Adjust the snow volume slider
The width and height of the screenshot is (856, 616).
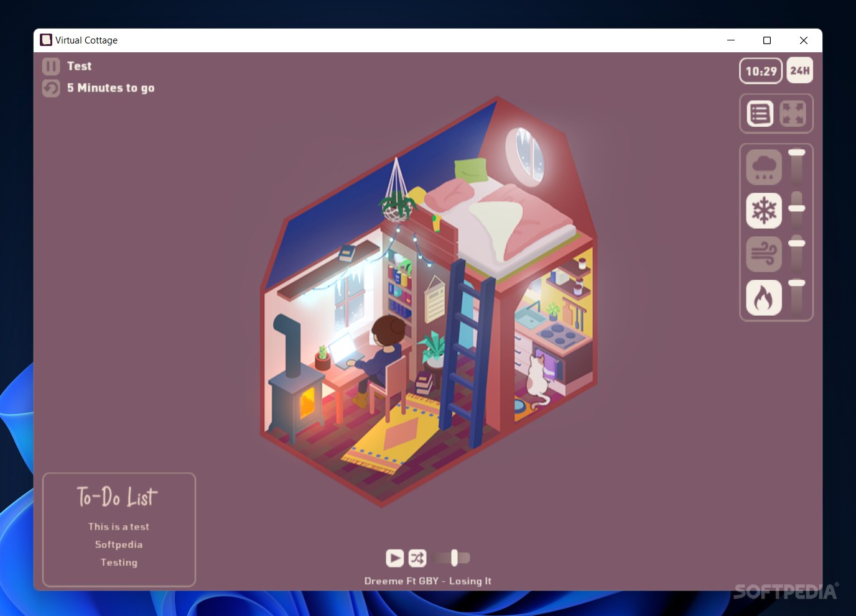pos(797,210)
